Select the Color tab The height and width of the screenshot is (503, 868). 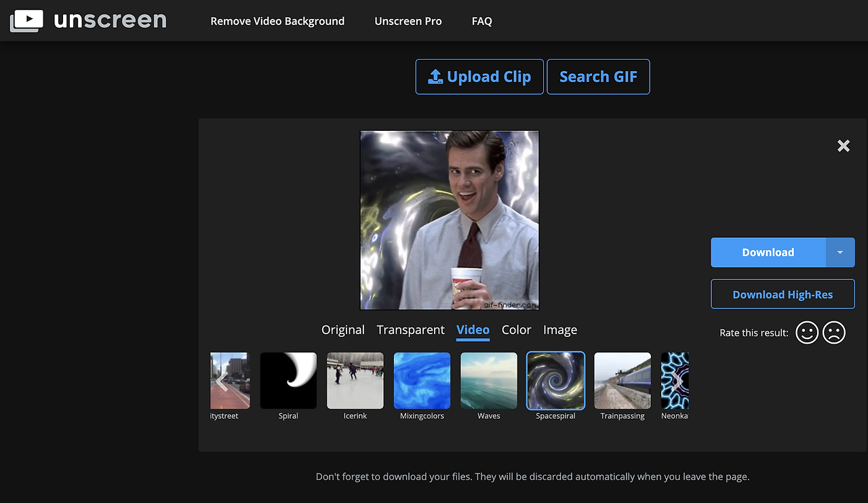point(516,330)
